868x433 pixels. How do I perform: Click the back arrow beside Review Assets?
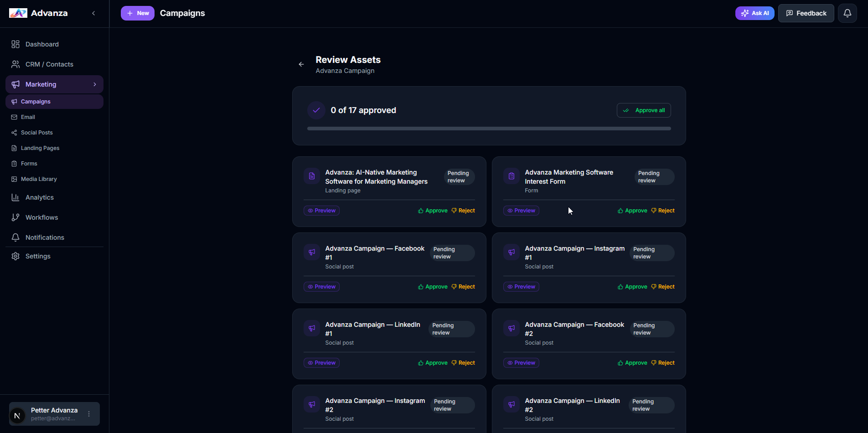coord(301,64)
